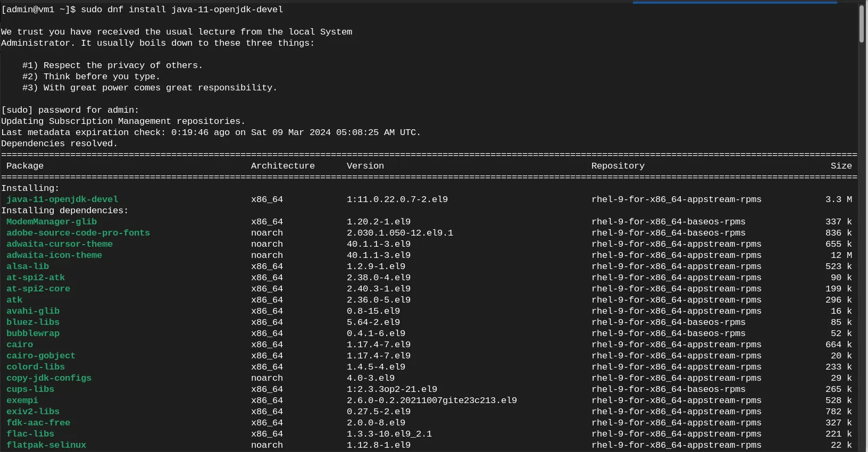Click the Repository column header
Viewport: 868px width, 452px height.
pyautogui.click(x=618, y=166)
